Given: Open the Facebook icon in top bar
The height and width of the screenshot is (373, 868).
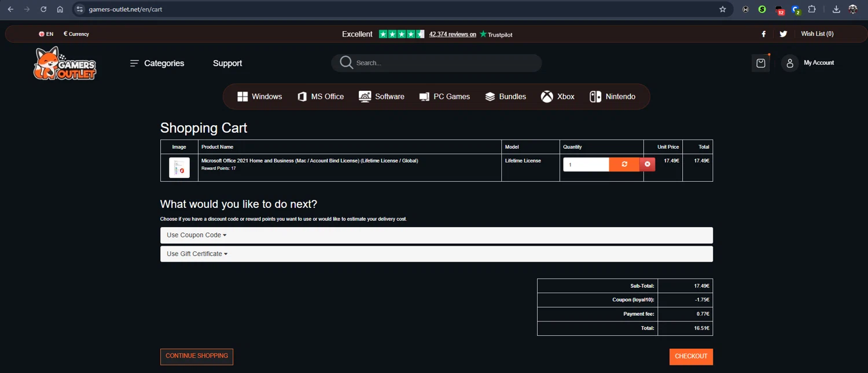Looking at the screenshot, I should pyautogui.click(x=763, y=34).
